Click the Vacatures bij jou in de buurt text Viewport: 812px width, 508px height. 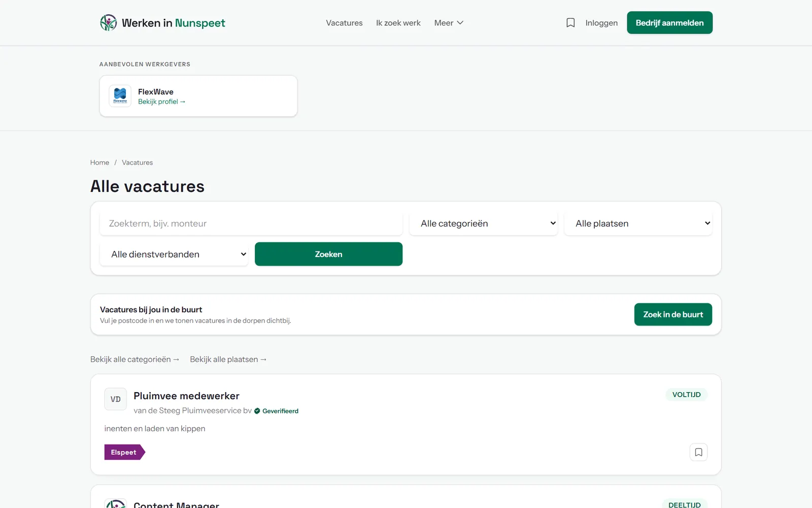coord(151,310)
